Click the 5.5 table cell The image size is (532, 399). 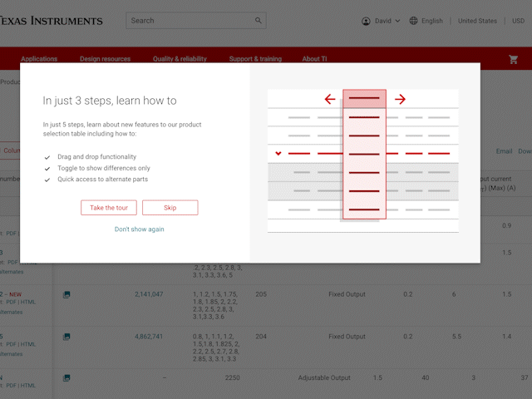(x=456, y=337)
